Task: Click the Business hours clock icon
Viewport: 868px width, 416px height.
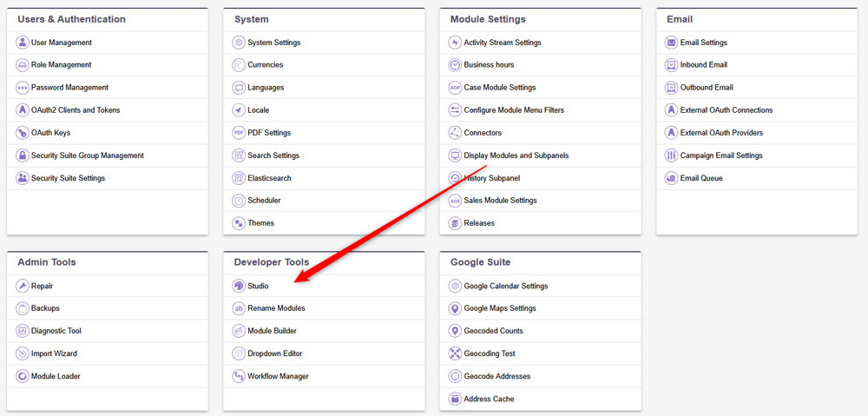Action: pyautogui.click(x=455, y=65)
